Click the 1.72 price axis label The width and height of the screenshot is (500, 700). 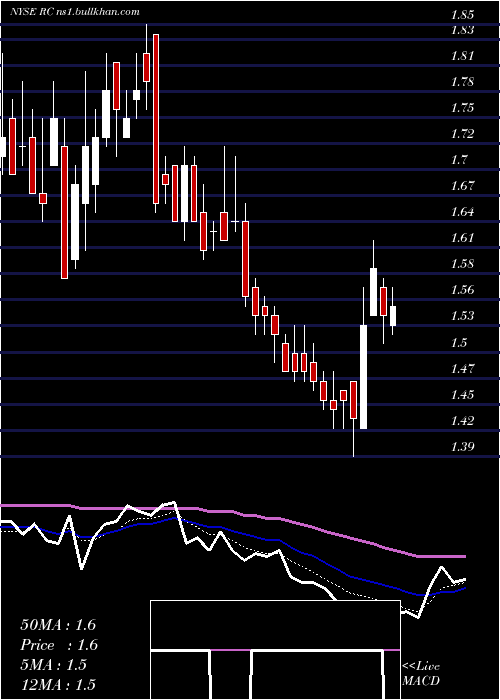click(x=462, y=134)
